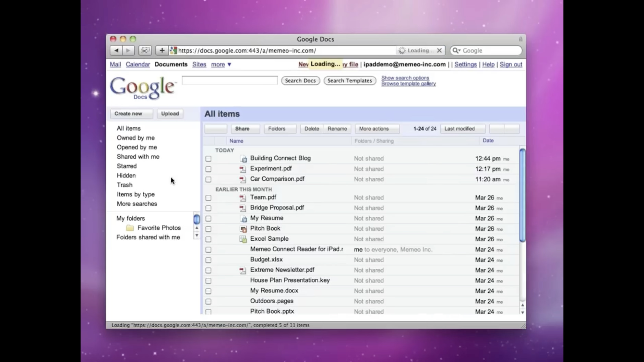644x362 pixels.
Task: Select Owned by me in the sidebar
Action: 135,138
